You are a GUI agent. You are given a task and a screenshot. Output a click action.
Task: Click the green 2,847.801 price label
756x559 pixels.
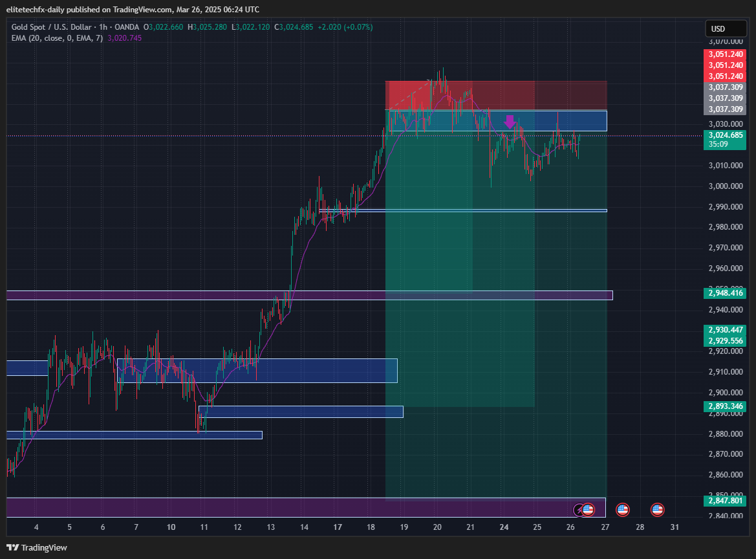click(725, 501)
